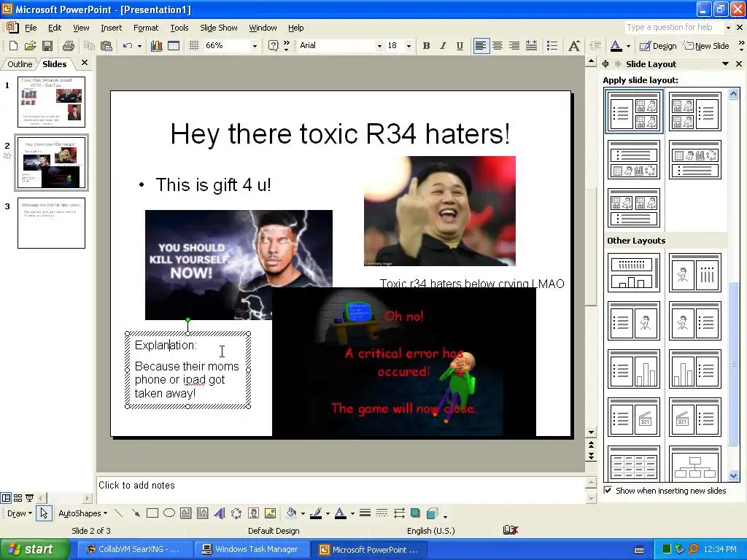Insert a bulleted list with Bullets icon

point(552,46)
